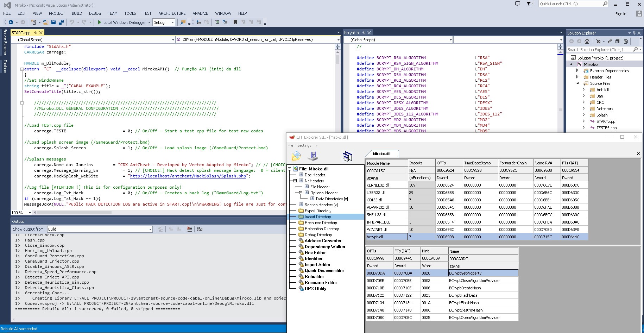Toggle auto-hide pin on Solution Explorer
Viewport: 644px width, 333px height.
(x=634, y=33)
